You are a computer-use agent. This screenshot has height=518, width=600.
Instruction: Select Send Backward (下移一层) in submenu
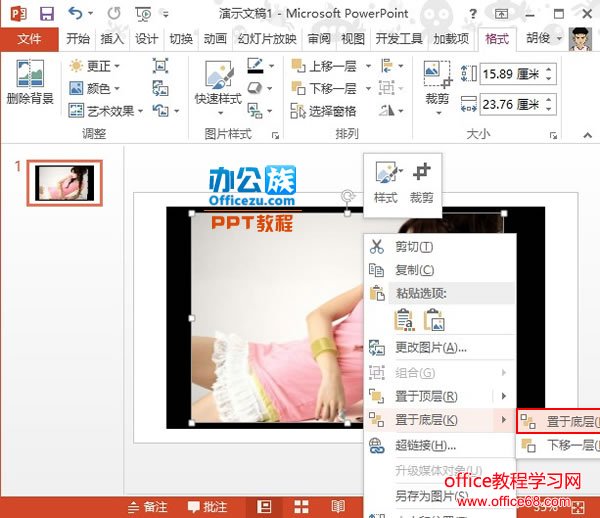(558, 445)
